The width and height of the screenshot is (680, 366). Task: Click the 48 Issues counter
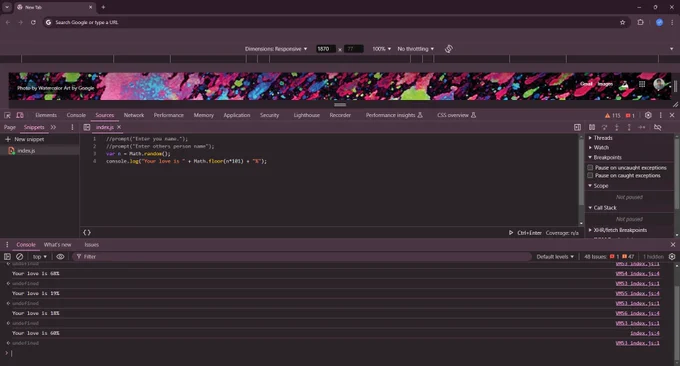coord(609,257)
